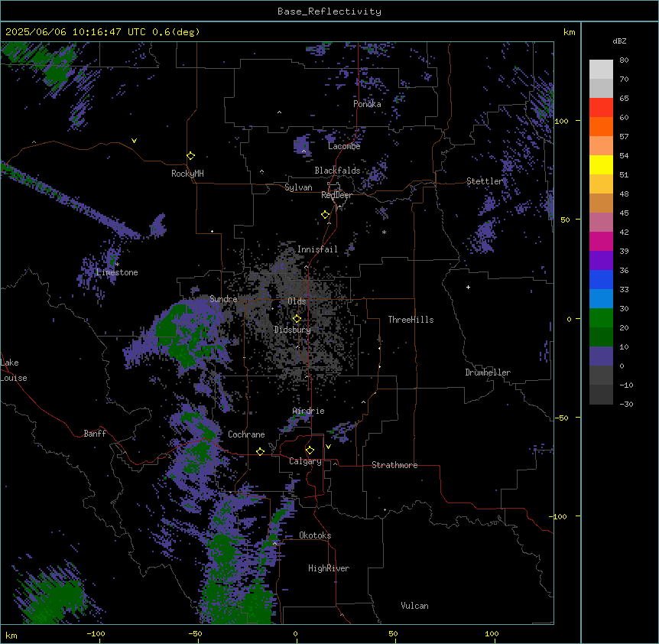Click the -50 tick on right axis
659x644 pixels.
tap(561, 418)
